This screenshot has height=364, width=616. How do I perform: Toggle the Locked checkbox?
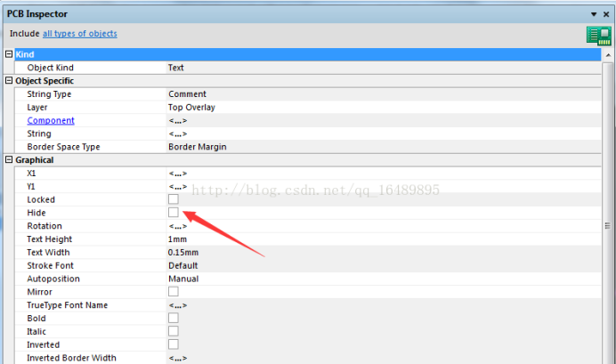coord(174,200)
